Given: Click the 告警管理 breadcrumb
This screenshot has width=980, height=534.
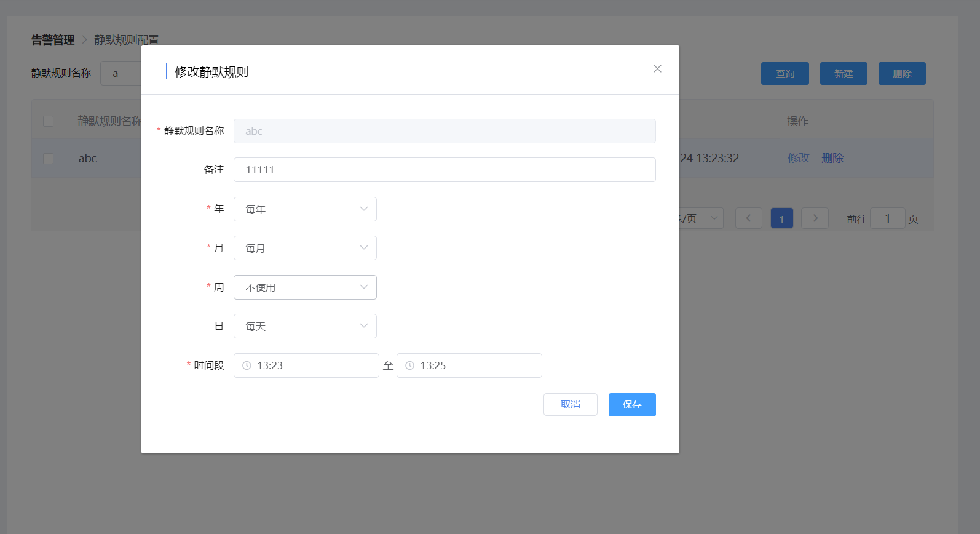Looking at the screenshot, I should [53, 40].
